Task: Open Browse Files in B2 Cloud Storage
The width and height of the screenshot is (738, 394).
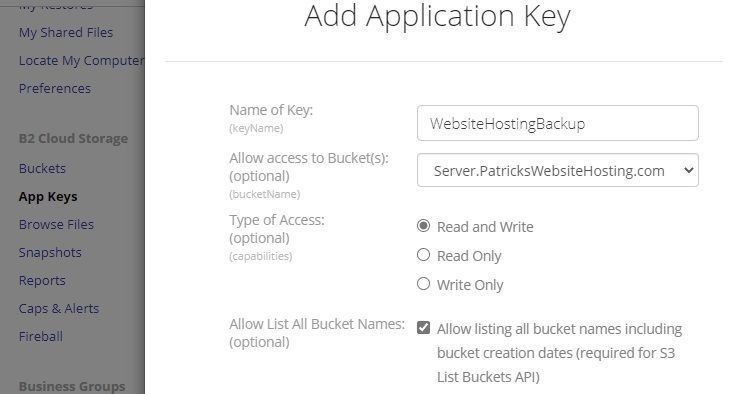Action: [x=56, y=225]
